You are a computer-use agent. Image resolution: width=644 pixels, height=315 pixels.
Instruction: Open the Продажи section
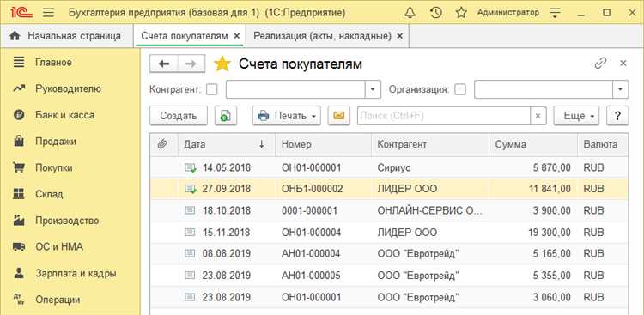(x=56, y=142)
